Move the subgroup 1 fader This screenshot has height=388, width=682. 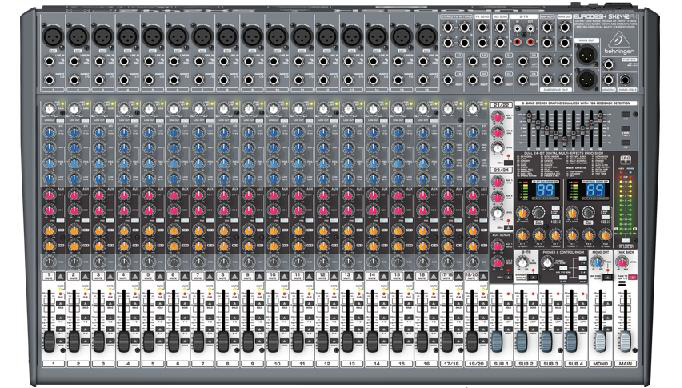(496, 341)
